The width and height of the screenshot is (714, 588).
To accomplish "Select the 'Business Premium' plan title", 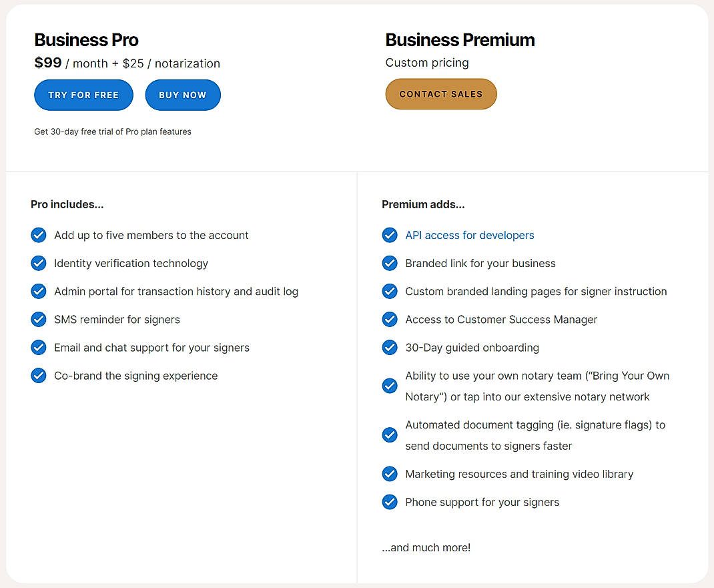I will coord(459,40).
